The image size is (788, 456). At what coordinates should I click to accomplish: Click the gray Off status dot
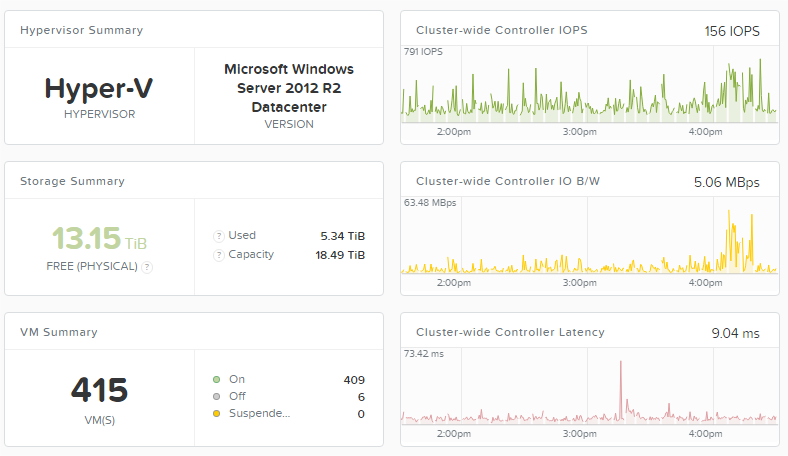tap(217, 397)
